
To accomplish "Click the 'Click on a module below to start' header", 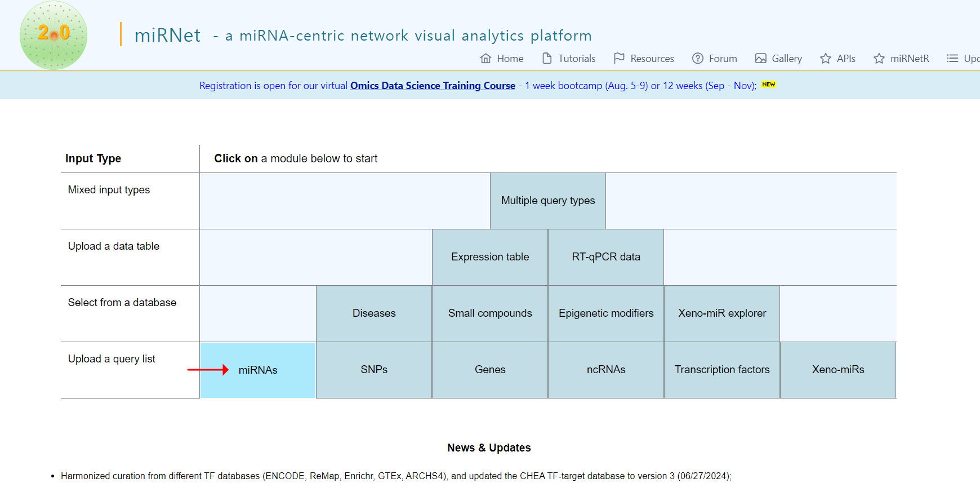I will (x=296, y=158).
